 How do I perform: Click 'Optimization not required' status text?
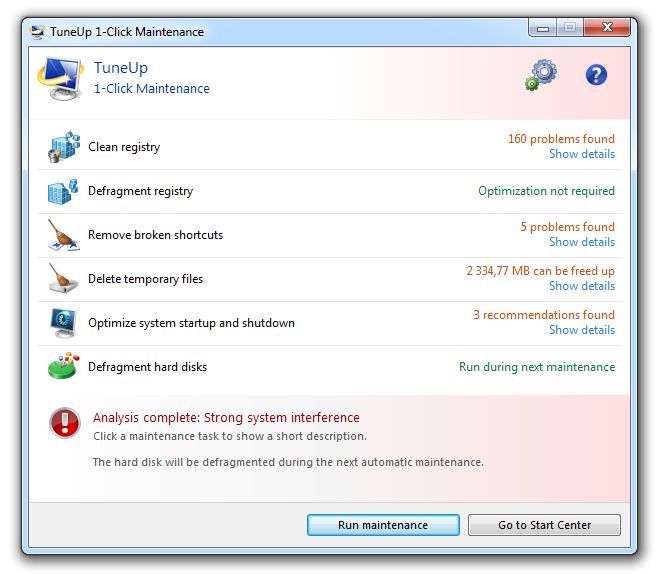pos(546,191)
